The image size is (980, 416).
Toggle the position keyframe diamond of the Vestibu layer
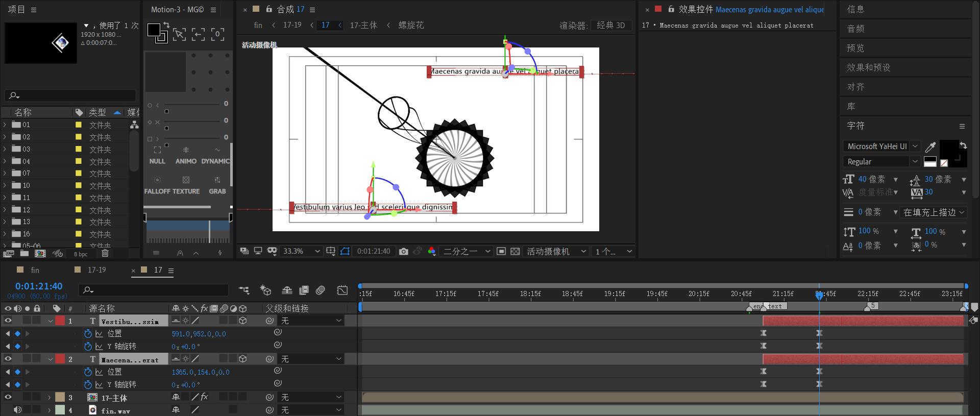tap(17, 334)
